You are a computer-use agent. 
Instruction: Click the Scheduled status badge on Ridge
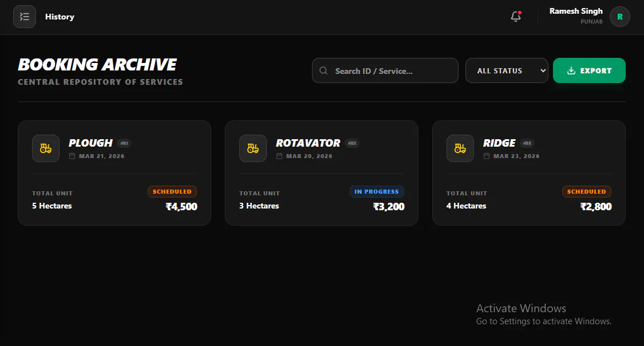(587, 191)
